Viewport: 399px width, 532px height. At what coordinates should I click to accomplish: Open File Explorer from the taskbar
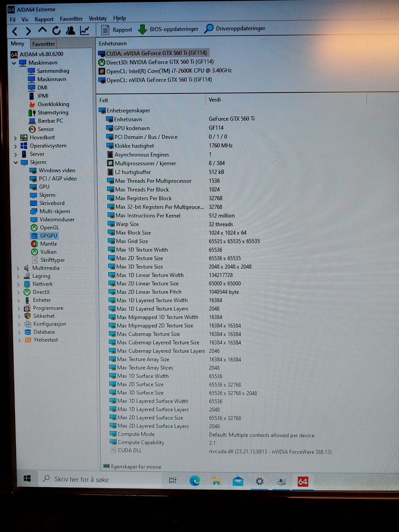click(x=216, y=481)
